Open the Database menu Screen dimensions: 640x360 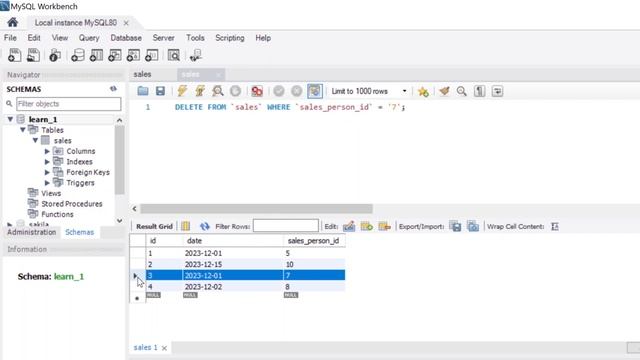click(126, 38)
